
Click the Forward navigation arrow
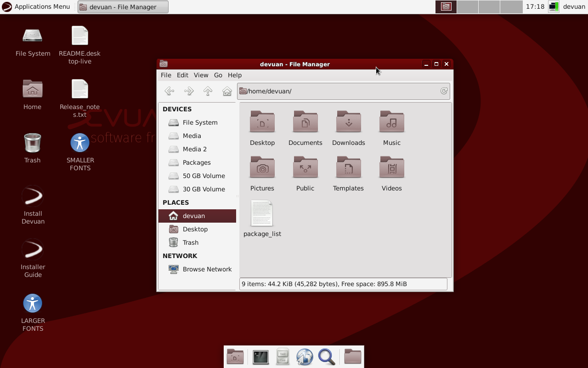[188, 91]
